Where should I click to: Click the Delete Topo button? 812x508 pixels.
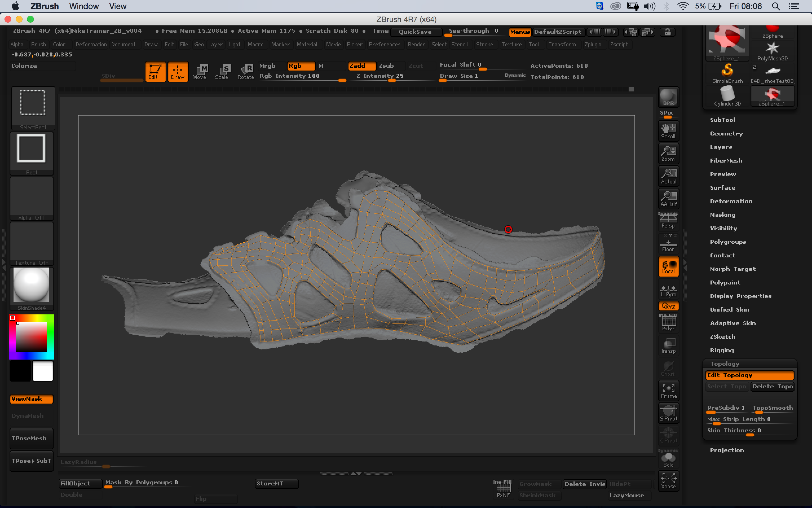tap(773, 386)
